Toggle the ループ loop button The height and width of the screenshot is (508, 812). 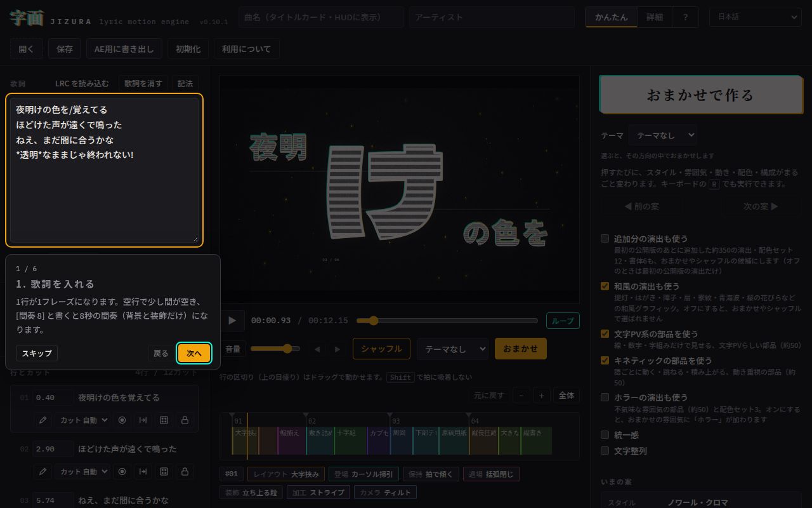pyautogui.click(x=563, y=321)
